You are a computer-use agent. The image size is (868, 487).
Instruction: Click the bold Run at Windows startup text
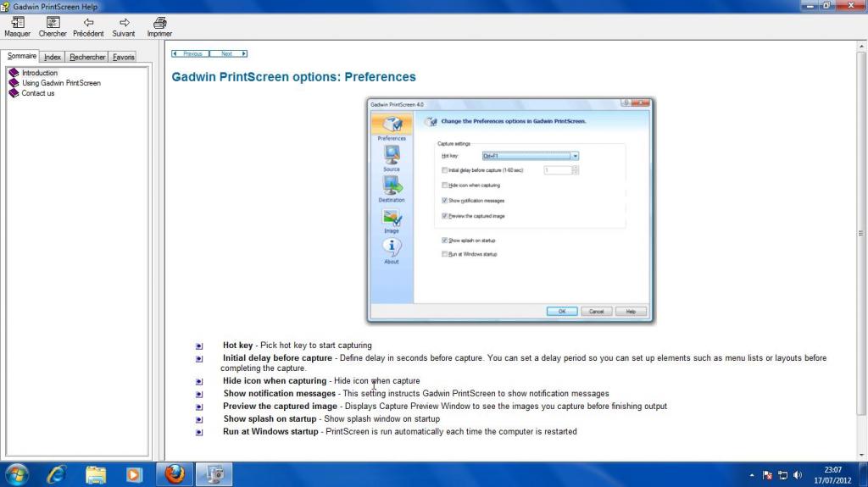[270, 432]
